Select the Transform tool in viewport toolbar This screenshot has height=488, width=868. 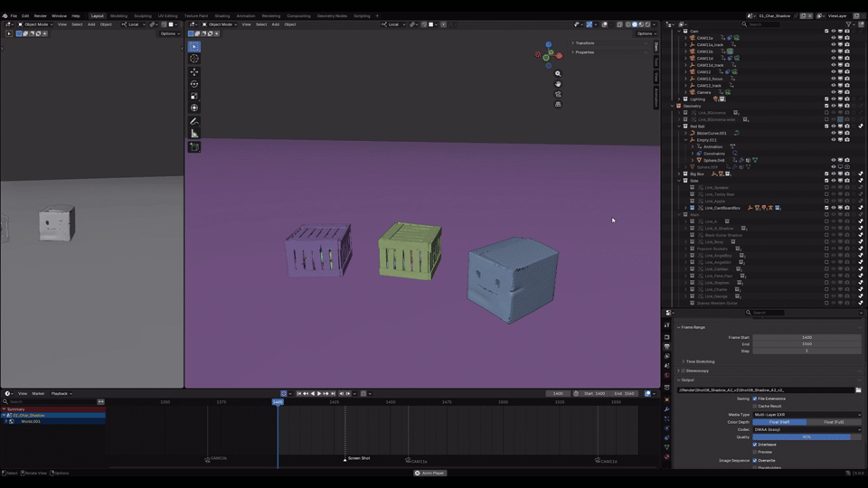click(194, 108)
